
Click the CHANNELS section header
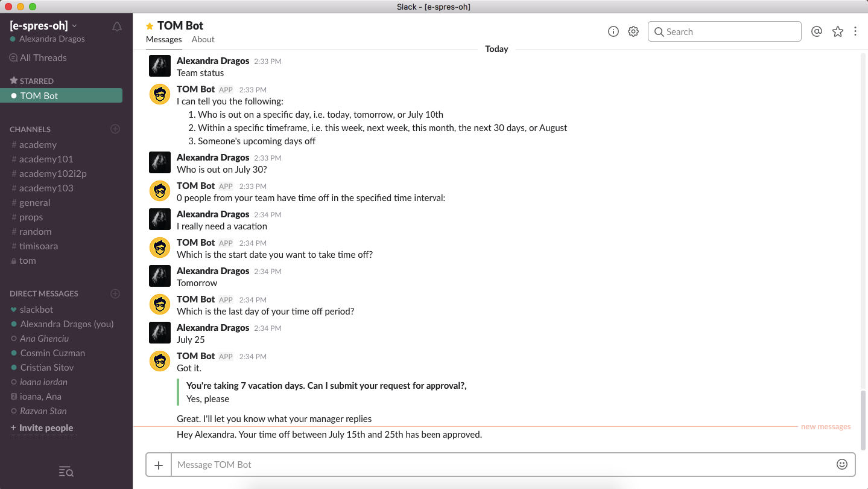(30, 129)
